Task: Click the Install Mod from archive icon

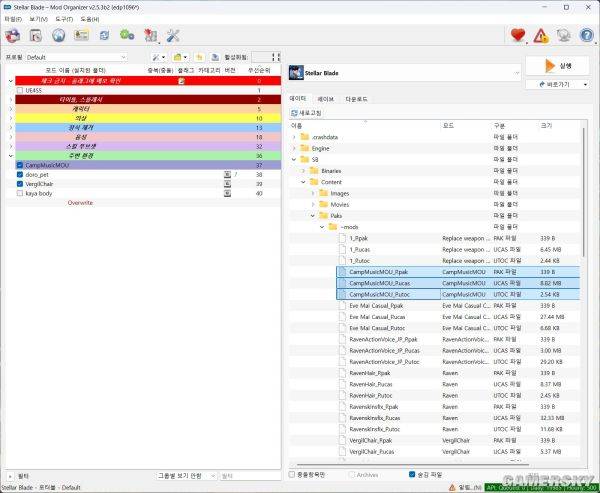Action: click(36, 36)
